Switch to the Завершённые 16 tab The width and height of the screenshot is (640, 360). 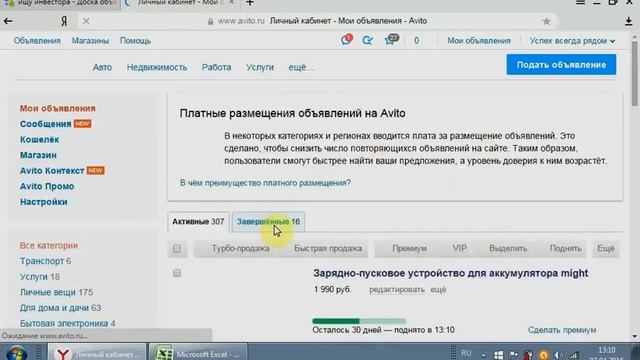click(268, 222)
